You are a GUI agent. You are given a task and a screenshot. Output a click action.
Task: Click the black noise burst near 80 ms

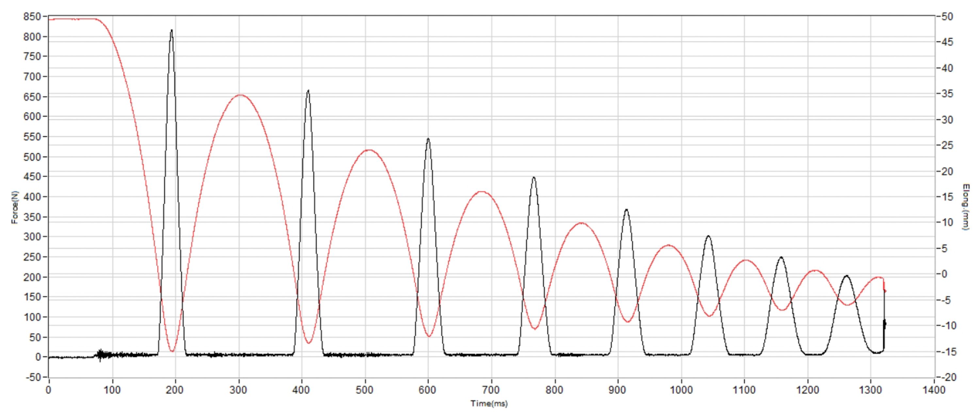100,355
